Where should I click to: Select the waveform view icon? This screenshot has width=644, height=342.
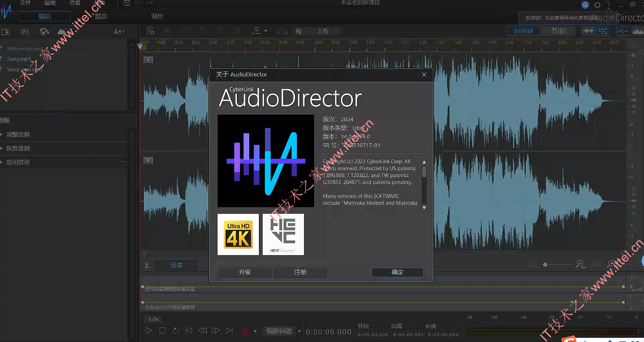pyautogui.click(x=623, y=31)
